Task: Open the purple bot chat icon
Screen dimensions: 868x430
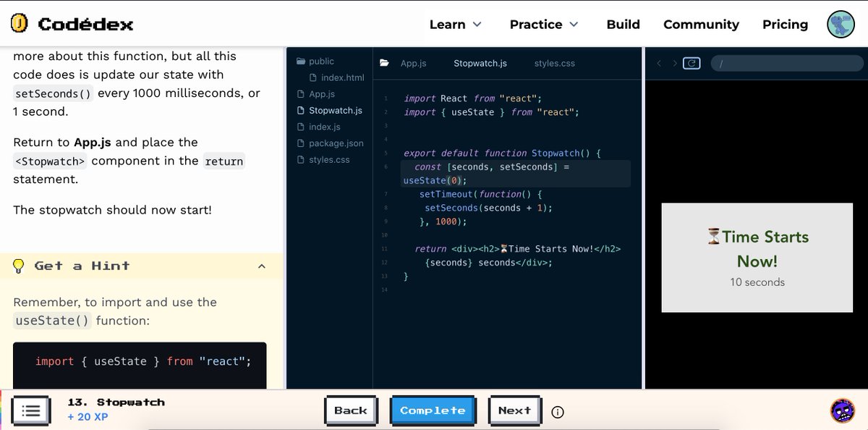Action: pos(842,410)
